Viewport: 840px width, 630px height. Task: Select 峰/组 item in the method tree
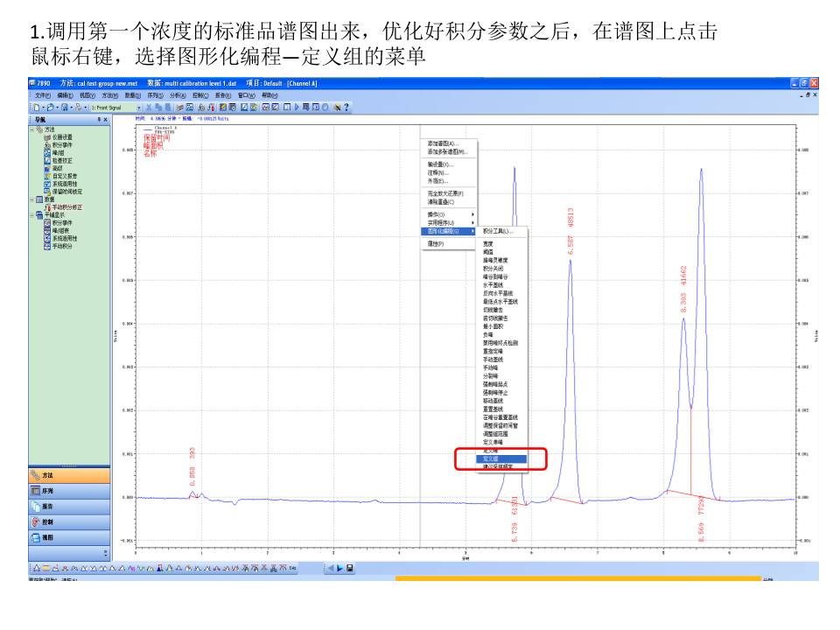coord(58,152)
